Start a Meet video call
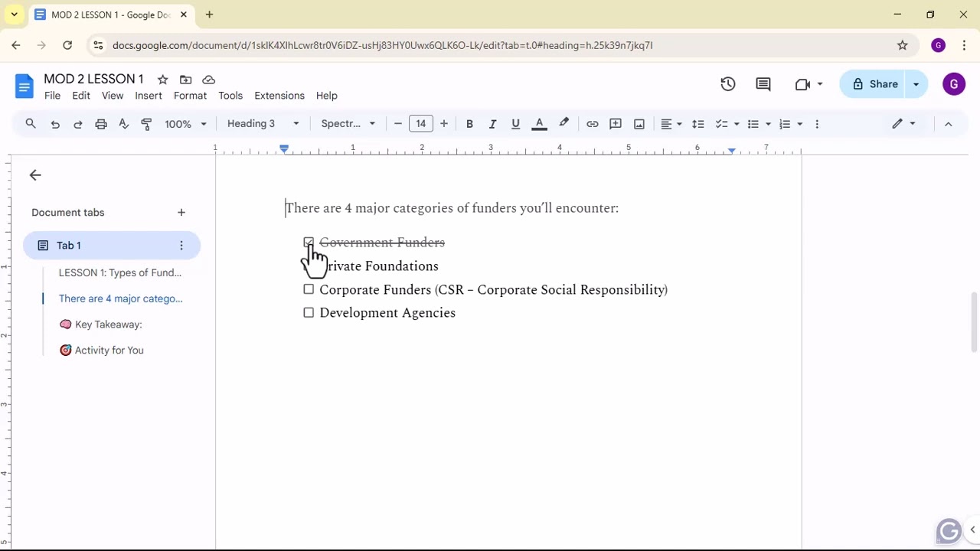980x551 pixels. tap(808, 84)
